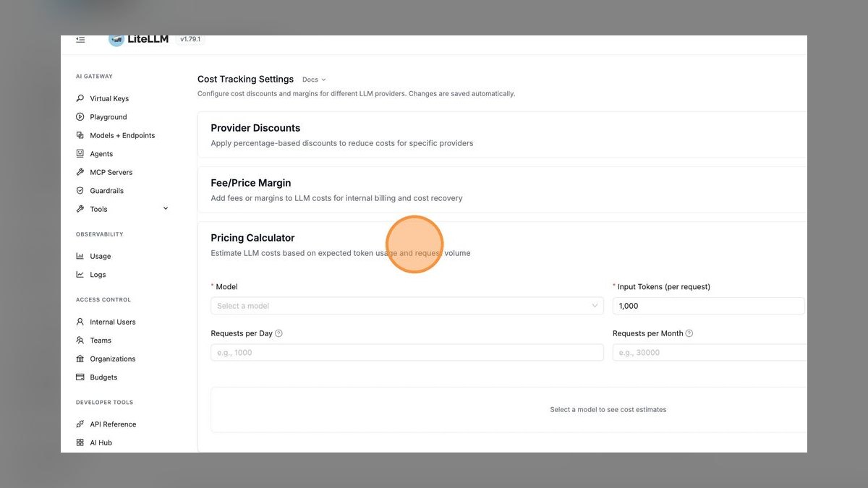Click the AI GATEWAY sidebar section label
This screenshot has width=868, height=488.
[x=94, y=77]
